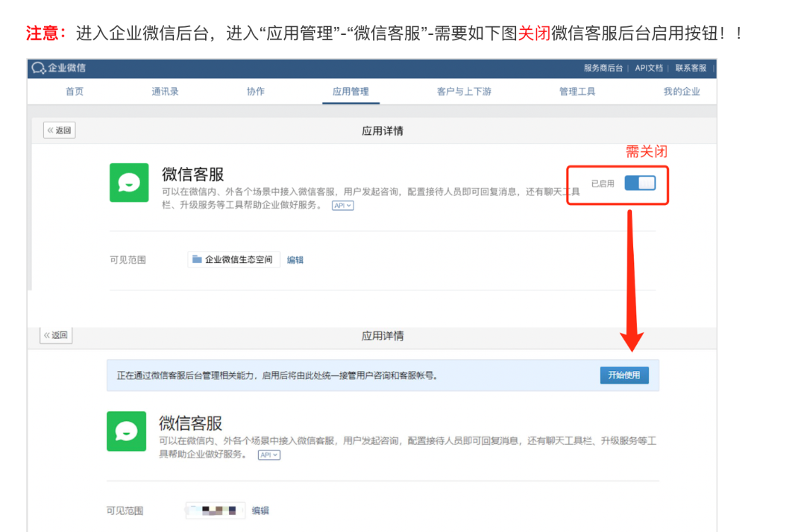The width and height of the screenshot is (798, 532).
Task: Click the 企业微信 logo in header
Action: (x=58, y=68)
